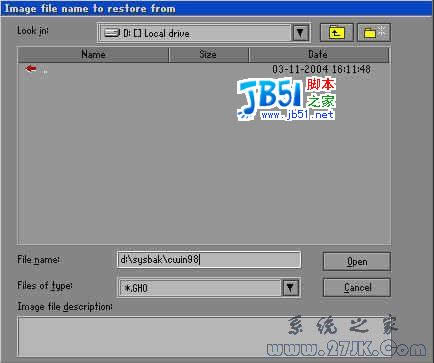434x363 pixels.
Task: Select the red parent directory arrow
Action: (x=31, y=69)
